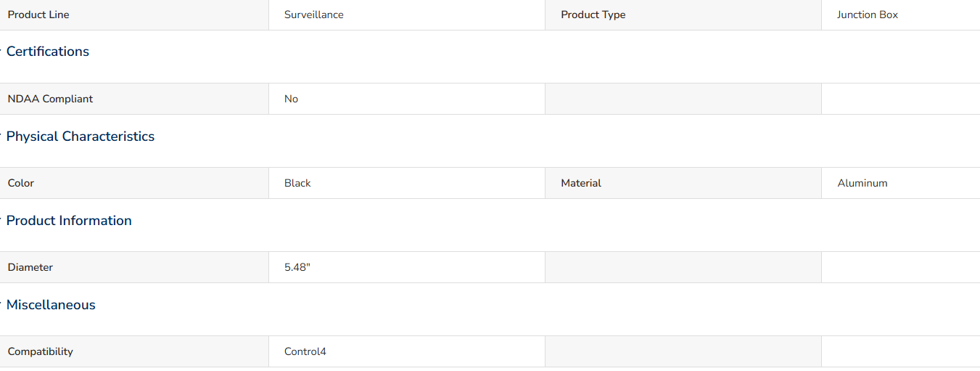980x371 pixels.
Task: Collapse the Certifications section
Action: 48,52
